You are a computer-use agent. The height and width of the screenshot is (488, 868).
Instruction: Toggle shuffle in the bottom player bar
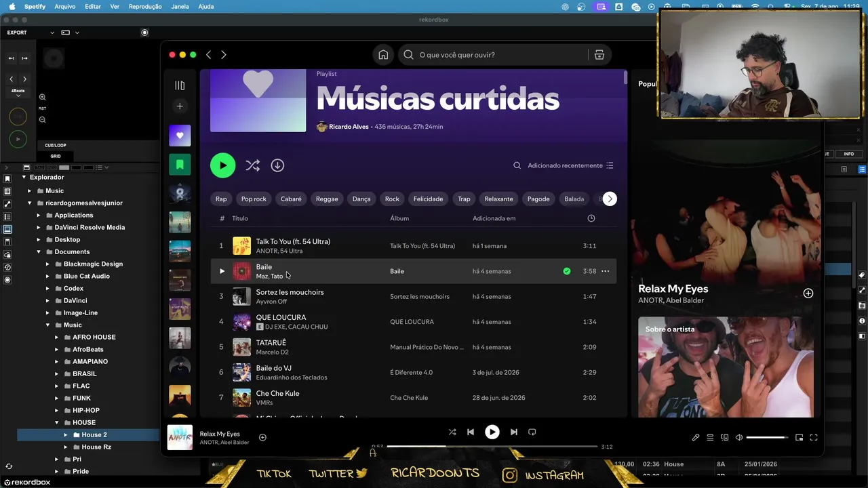pyautogui.click(x=452, y=432)
